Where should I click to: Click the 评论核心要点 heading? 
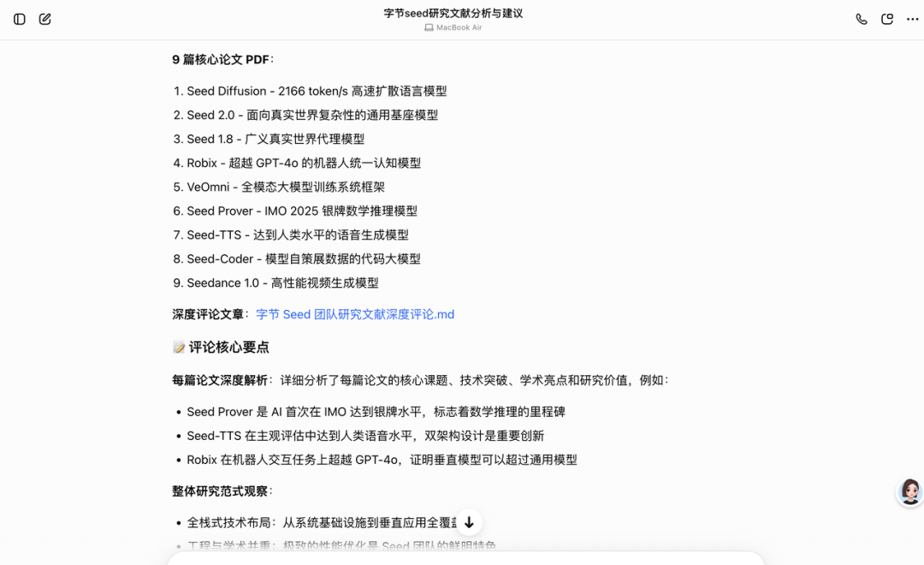point(228,348)
